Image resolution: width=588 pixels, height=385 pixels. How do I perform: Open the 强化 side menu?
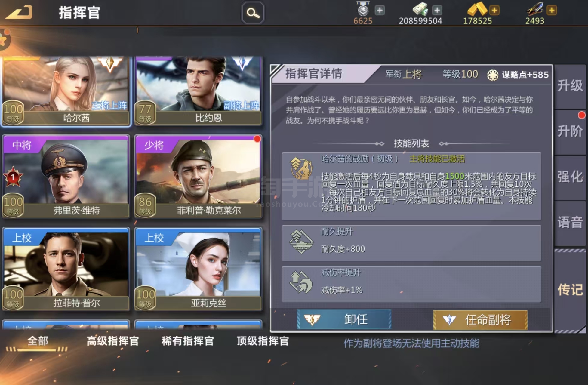570,177
